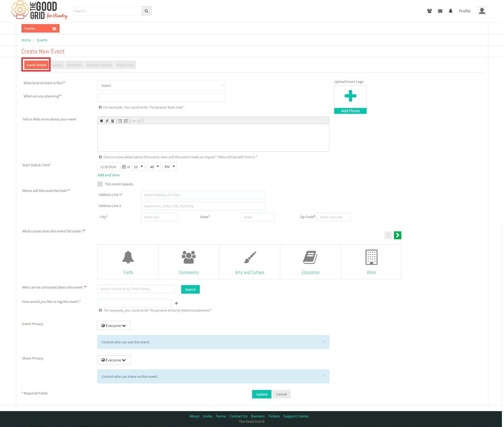
Task: Open the hour dropdown showing 11
Action: [138, 167]
